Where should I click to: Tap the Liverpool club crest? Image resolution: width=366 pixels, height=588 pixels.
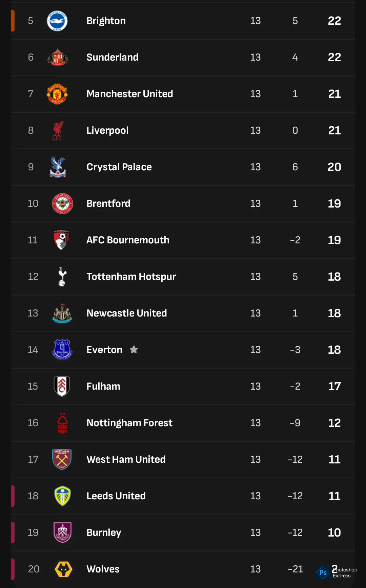click(x=58, y=130)
